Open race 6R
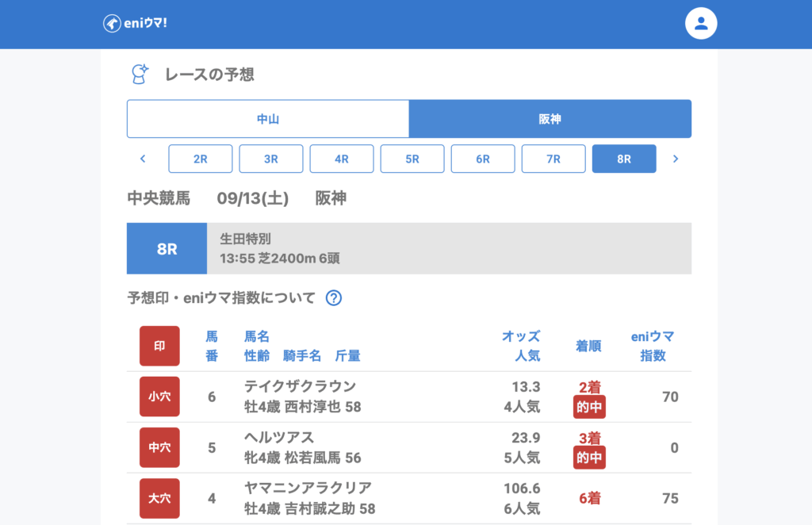The image size is (812, 525). pyautogui.click(x=483, y=159)
